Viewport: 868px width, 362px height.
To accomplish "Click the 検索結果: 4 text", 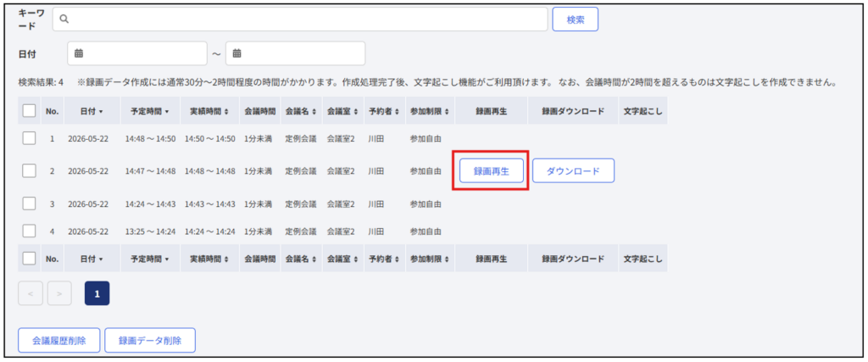I will pos(41,82).
